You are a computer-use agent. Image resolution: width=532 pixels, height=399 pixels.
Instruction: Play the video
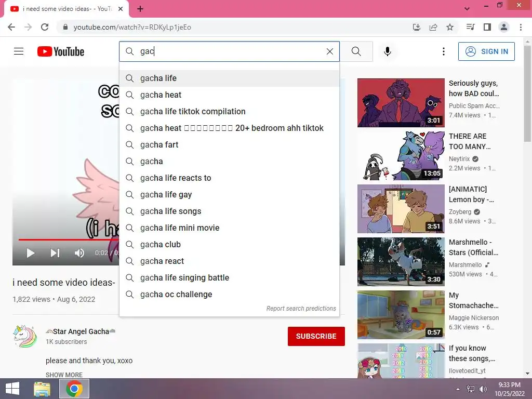(x=31, y=253)
